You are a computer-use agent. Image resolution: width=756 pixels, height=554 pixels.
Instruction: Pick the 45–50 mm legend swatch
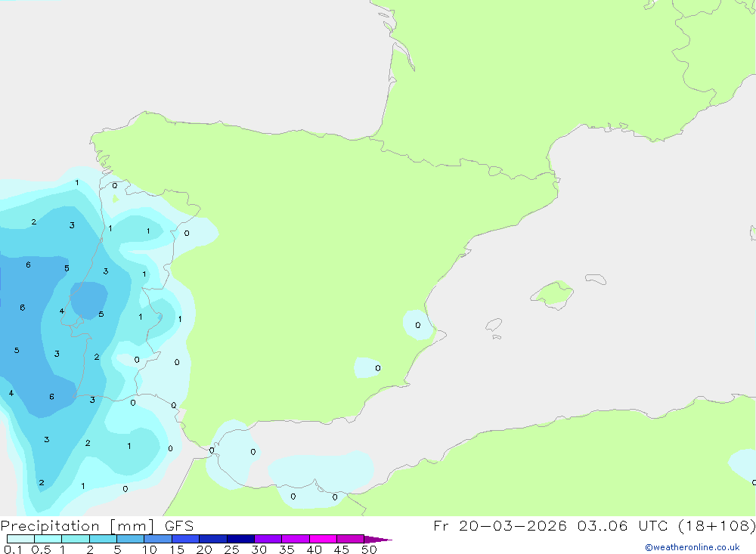pos(351,539)
